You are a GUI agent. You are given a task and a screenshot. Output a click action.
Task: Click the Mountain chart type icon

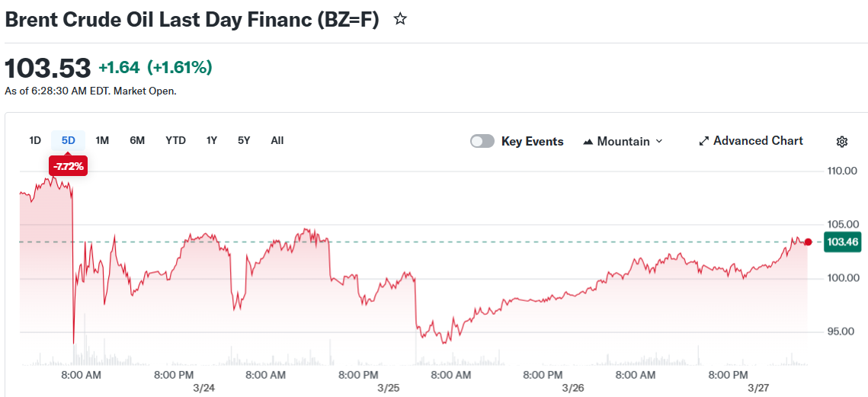588,142
